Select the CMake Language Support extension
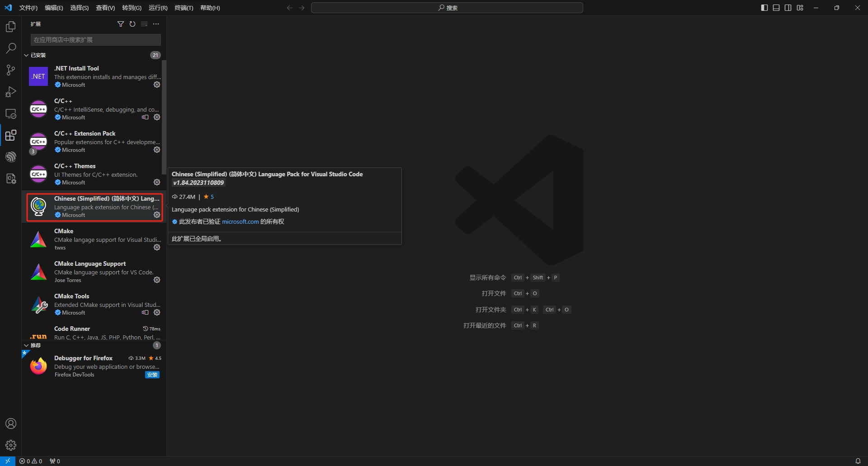The image size is (868, 466). click(94, 272)
